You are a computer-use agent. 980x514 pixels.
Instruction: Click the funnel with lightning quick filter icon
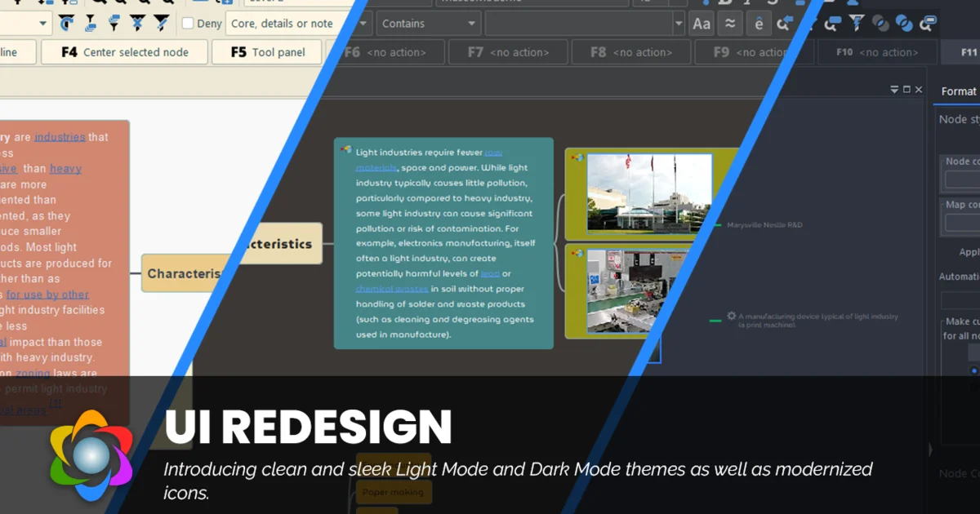click(x=857, y=23)
